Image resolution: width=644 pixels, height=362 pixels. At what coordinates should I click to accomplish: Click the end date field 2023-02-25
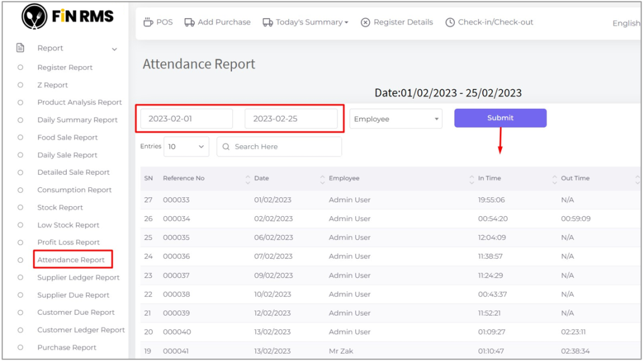point(291,119)
